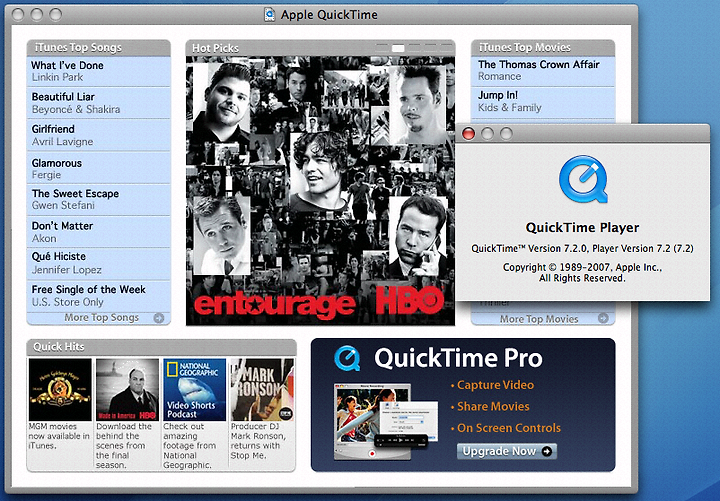
Task: Open What I've Done by Linkin Park
Action: (98, 71)
